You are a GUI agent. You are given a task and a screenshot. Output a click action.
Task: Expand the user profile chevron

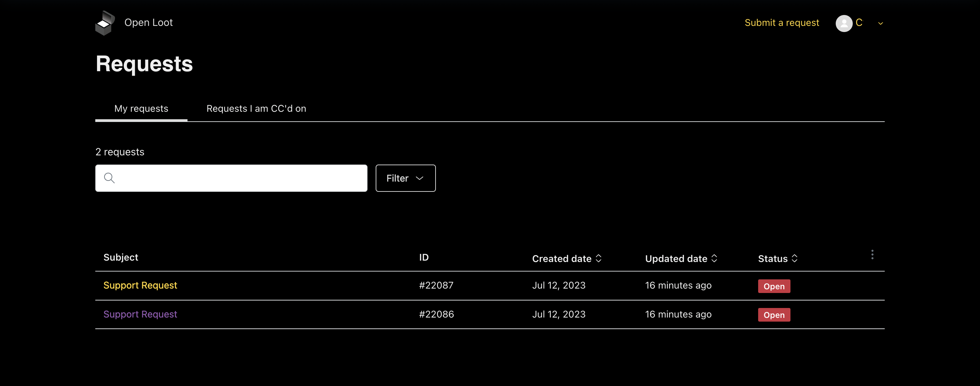click(x=880, y=24)
